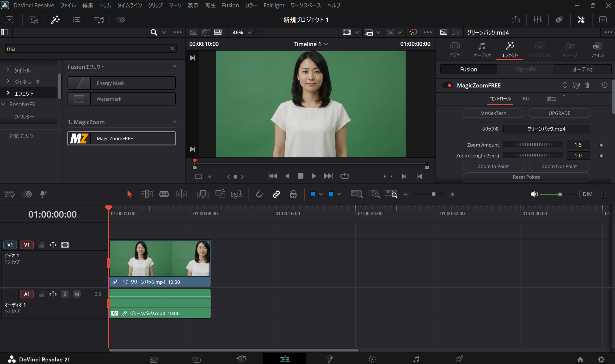Collapse the Fusionエフェクト section
The height and width of the screenshot is (364, 615).
[x=174, y=67]
